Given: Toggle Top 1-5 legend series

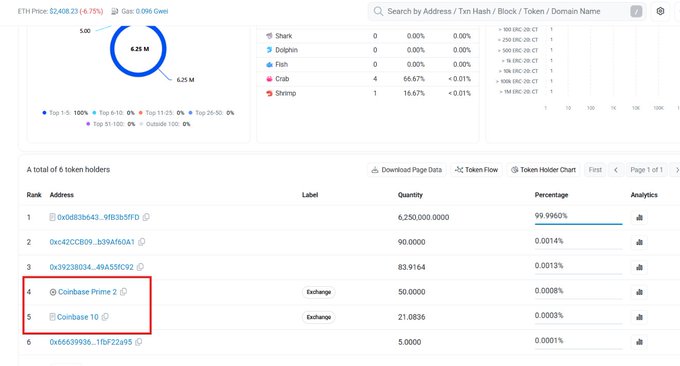Looking at the screenshot, I should [65, 113].
